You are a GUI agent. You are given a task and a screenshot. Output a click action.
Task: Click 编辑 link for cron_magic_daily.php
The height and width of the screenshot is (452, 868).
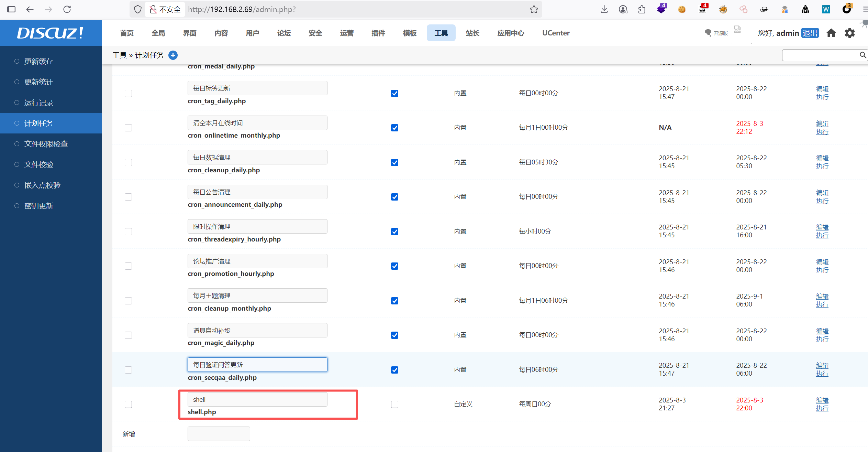pos(822,331)
